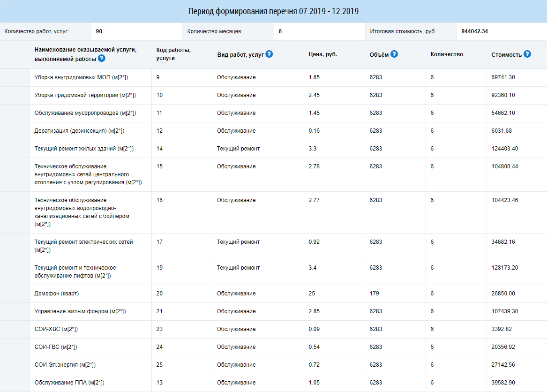Select 'Домофон (кварт)' service name

tap(57, 294)
